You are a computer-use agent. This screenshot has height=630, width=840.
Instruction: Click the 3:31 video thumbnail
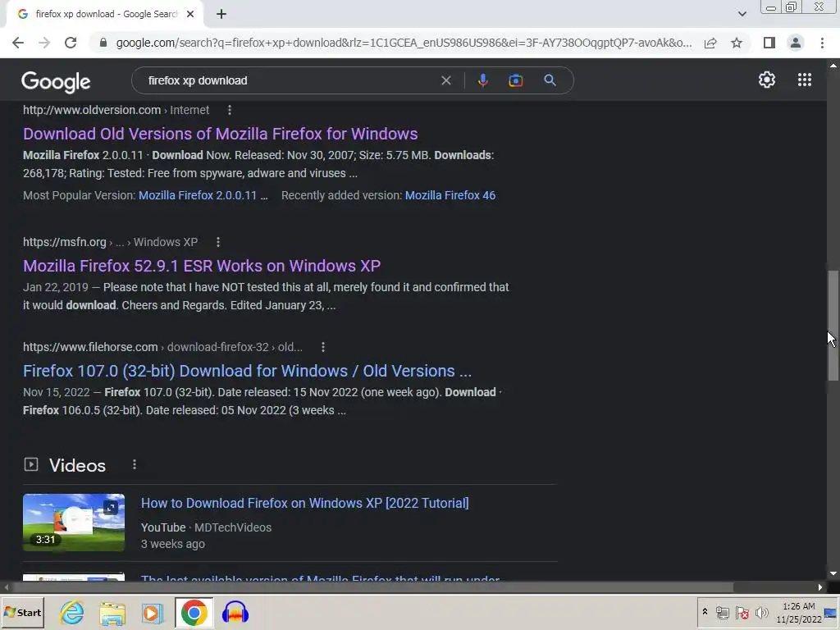[x=74, y=523]
